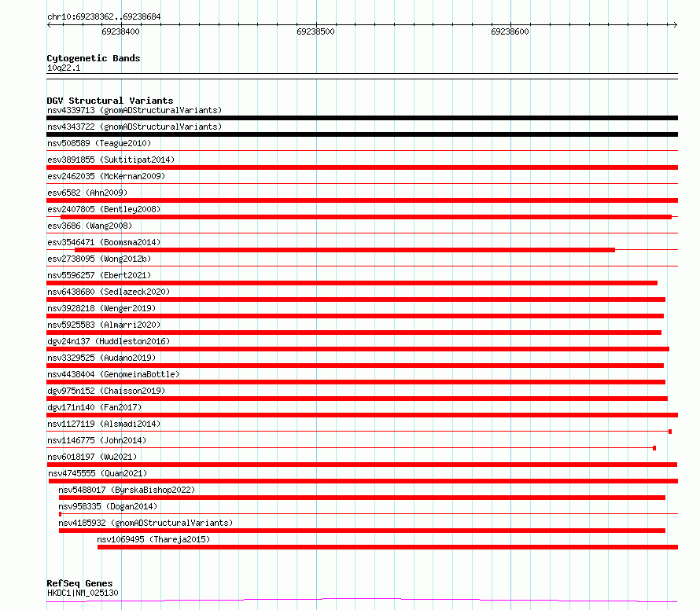The image size is (700, 610).
Task: Select the RefSeq Genes track title
Action: point(79,583)
